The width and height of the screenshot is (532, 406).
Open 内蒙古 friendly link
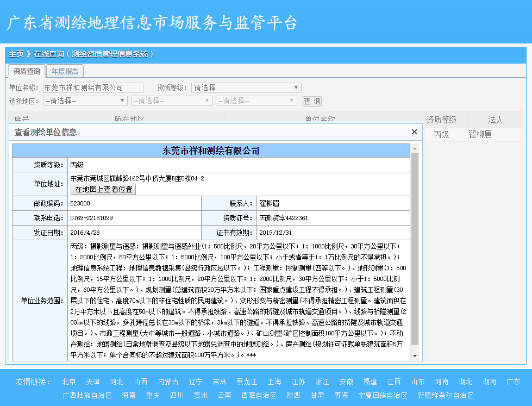coord(168,382)
